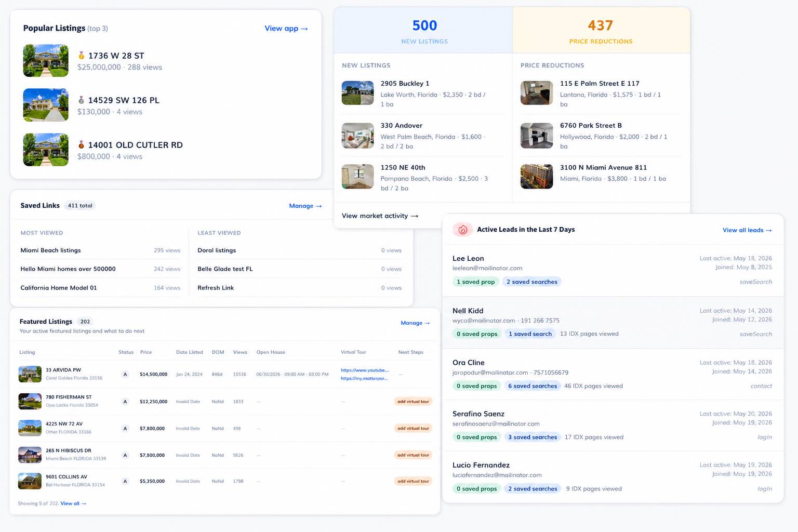Click the silver medal icon beside 14529 SW 126 PL
Screen dimensions: 798x532
coord(81,100)
